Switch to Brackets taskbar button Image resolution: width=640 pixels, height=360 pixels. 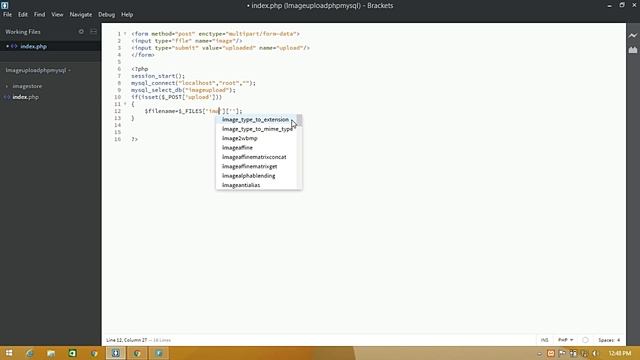116,353
